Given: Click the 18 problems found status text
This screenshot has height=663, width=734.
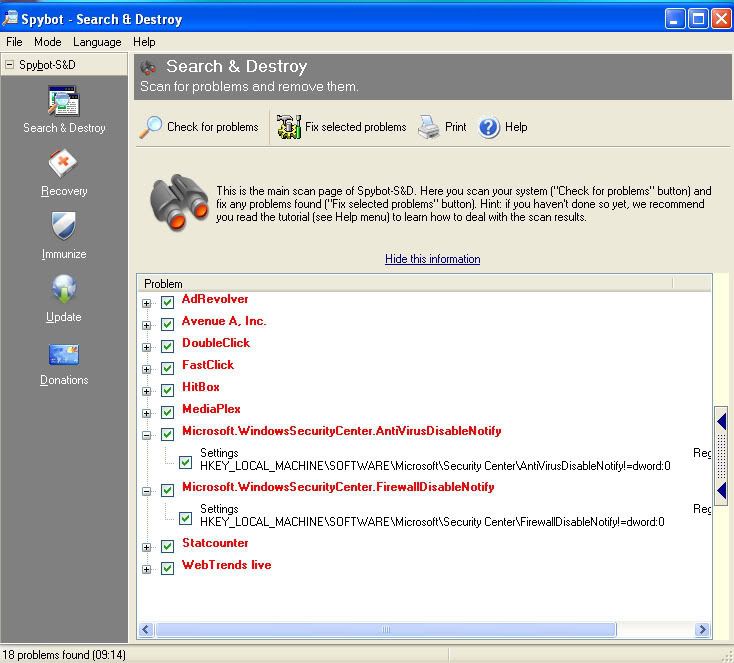Looking at the screenshot, I should [x=64, y=655].
